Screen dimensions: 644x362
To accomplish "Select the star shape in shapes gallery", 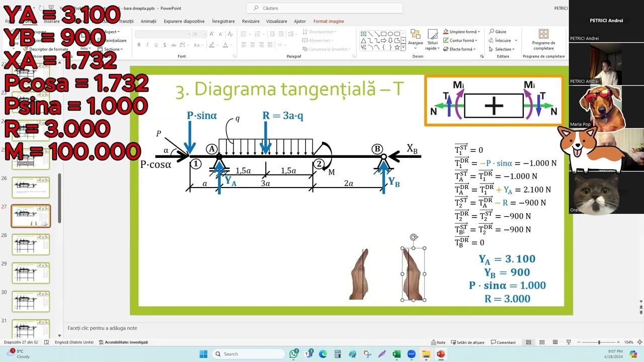I will pos(397,47).
